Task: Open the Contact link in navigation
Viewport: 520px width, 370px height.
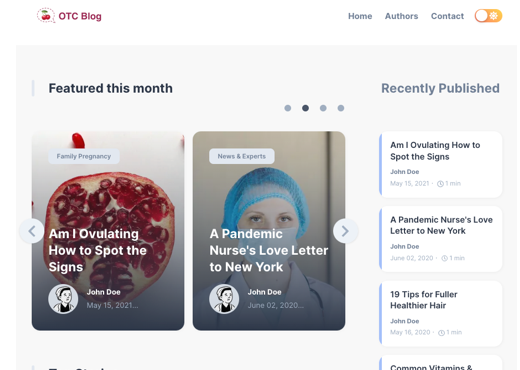Action: click(x=447, y=16)
